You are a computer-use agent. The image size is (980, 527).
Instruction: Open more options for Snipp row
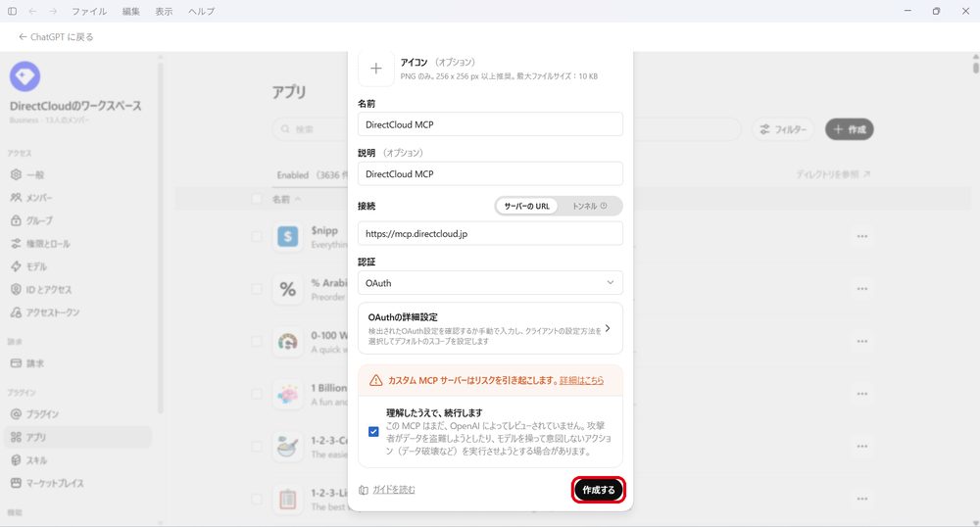[x=862, y=237]
